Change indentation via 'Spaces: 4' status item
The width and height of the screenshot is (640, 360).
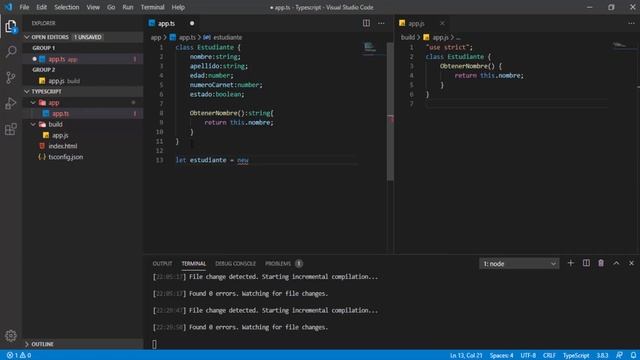click(x=501, y=356)
